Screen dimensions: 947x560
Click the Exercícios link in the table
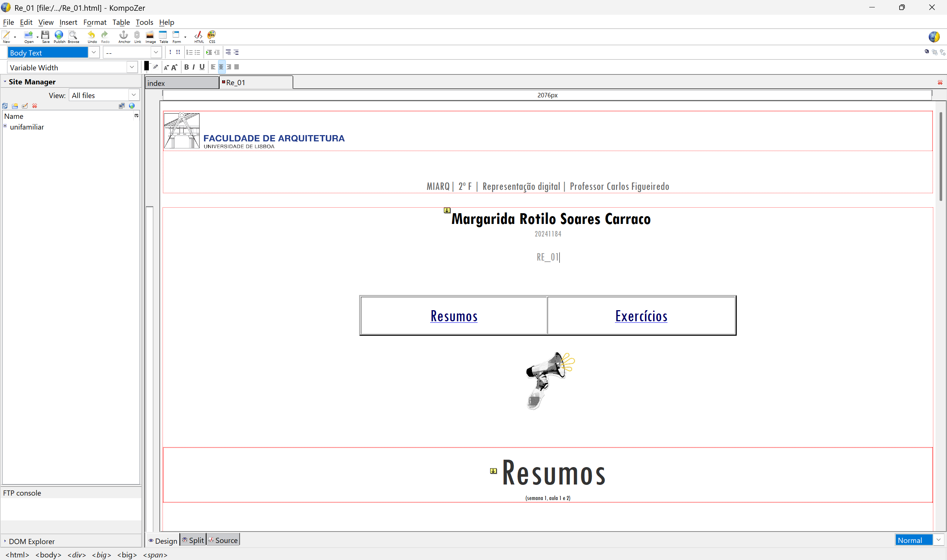point(641,316)
